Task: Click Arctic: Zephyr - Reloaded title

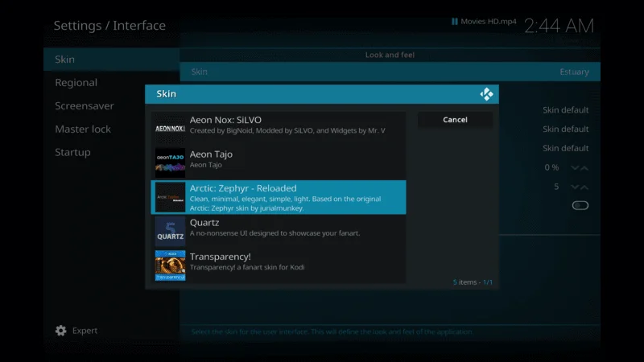Action: tap(243, 188)
